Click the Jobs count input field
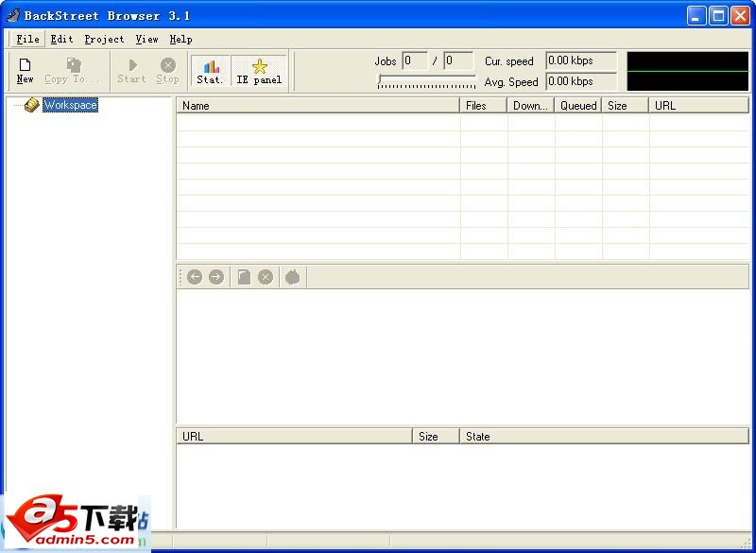Screen dimensions: 756x553 [x=416, y=60]
